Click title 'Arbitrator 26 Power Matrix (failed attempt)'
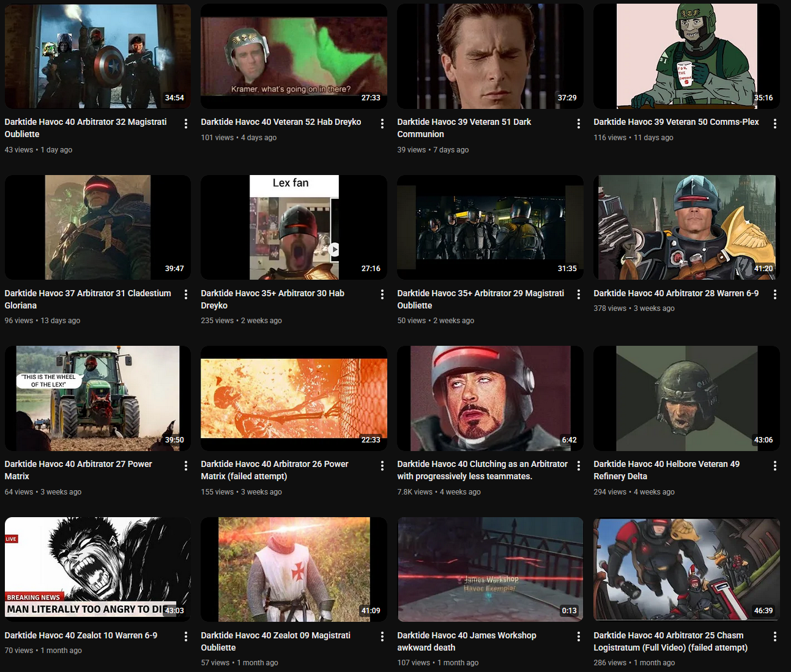The height and width of the screenshot is (672, 791). [x=275, y=470]
